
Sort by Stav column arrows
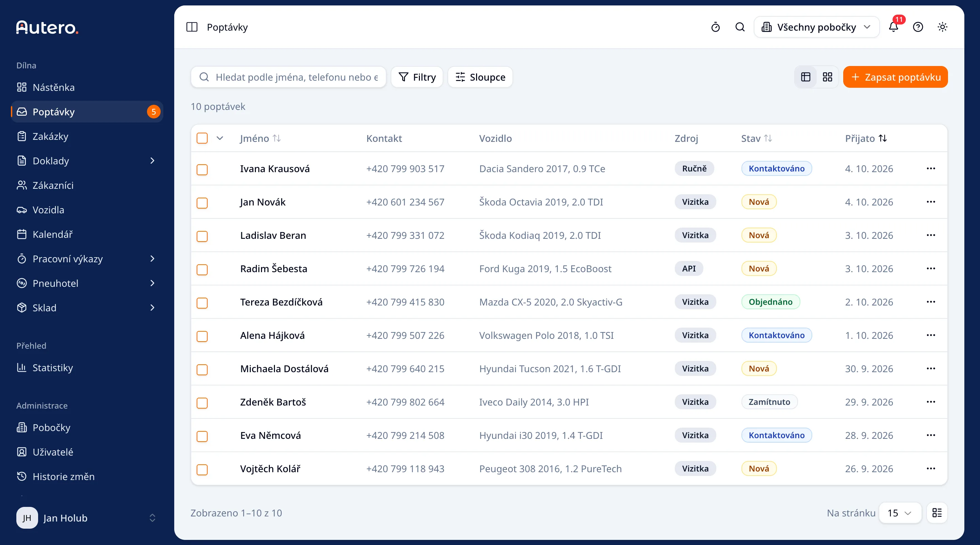(x=768, y=138)
